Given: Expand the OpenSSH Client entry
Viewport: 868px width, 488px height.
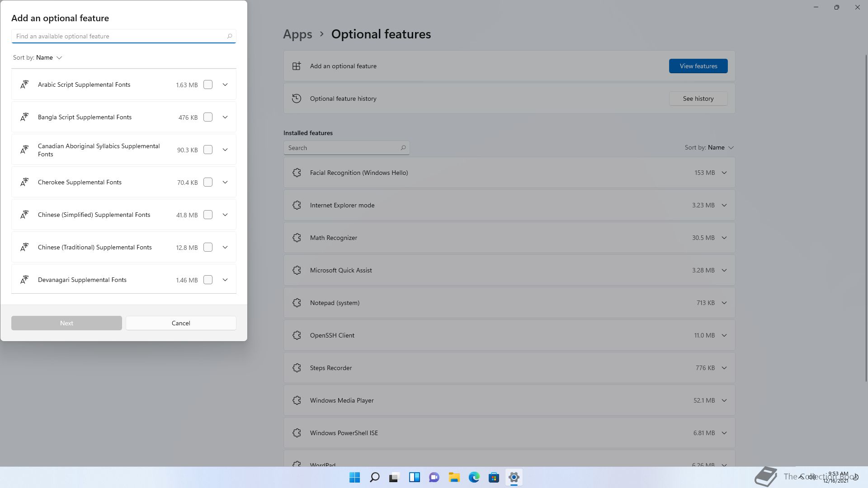Looking at the screenshot, I should click(x=724, y=335).
